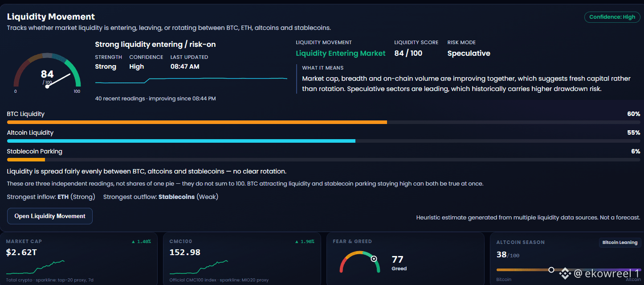644x285 pixels.
Task: Click the Fear & Greed gauge dial
Action: pyautogui.click(x=360, y=261)
